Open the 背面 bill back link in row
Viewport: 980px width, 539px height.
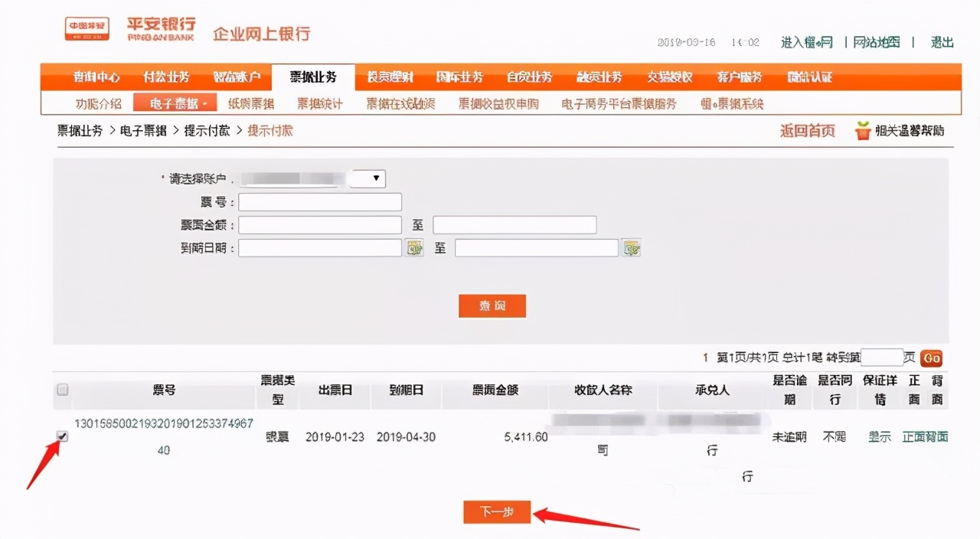pyautogui.click(x=937, y=436)
